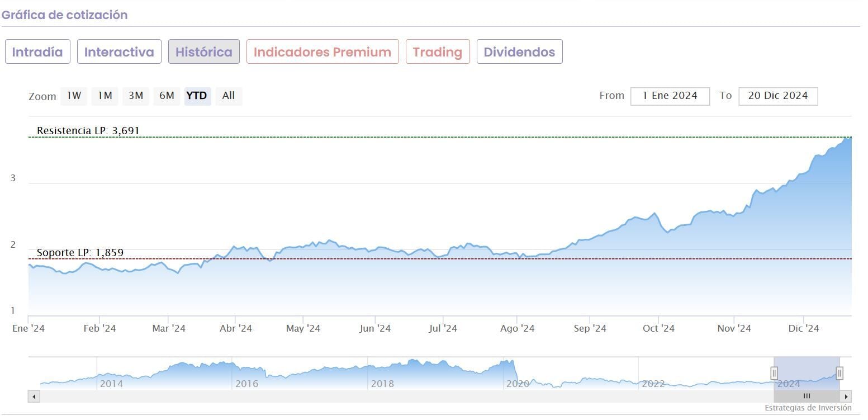
Task: Click the left scroll arrow of the navigator
Action: (34, 397)
